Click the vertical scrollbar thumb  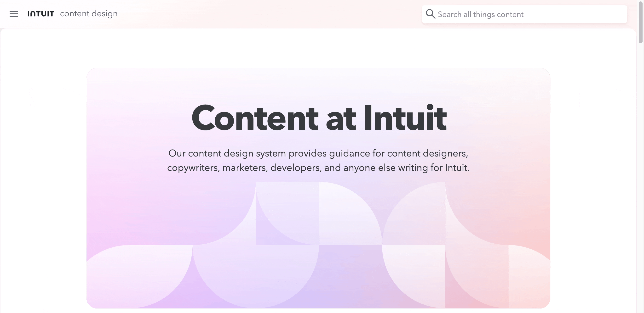click(640, 22)
